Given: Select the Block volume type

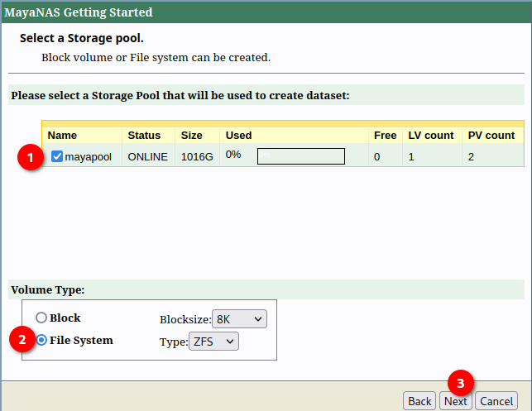Looking at the screenshot, I should (x=41, y=318).
